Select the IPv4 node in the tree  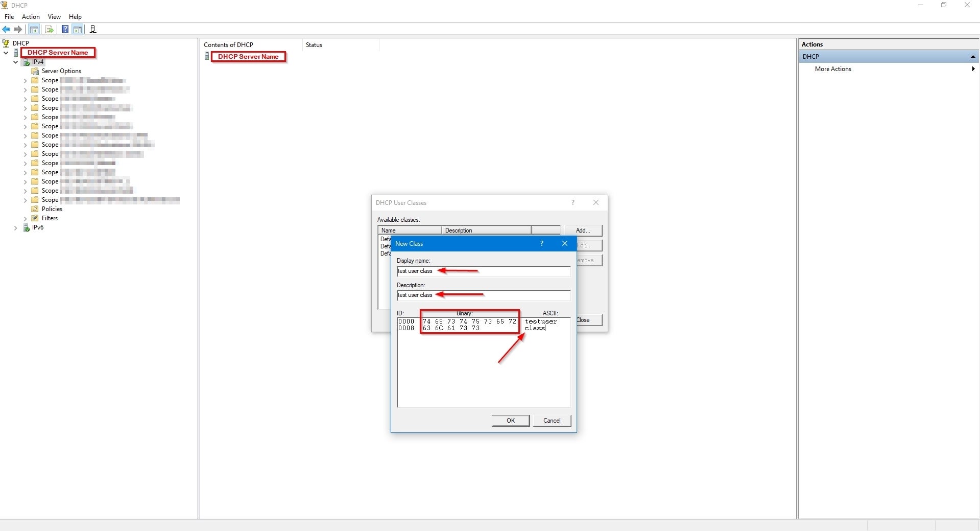(38, 62)
